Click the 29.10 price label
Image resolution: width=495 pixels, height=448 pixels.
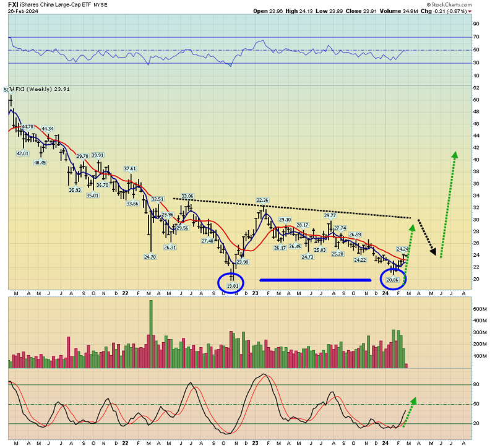click(285, 220)
